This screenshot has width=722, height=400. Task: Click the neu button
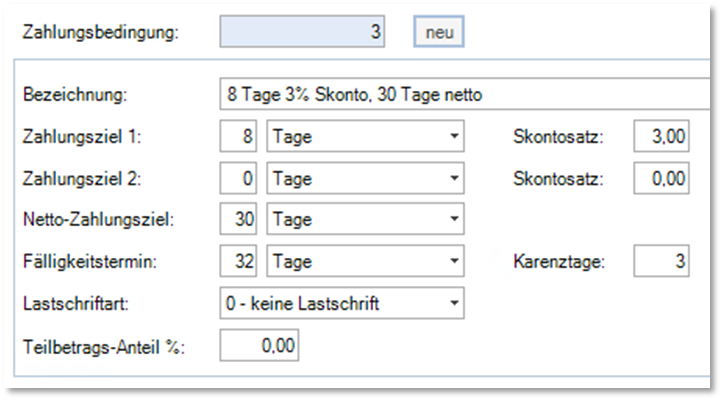439,32
